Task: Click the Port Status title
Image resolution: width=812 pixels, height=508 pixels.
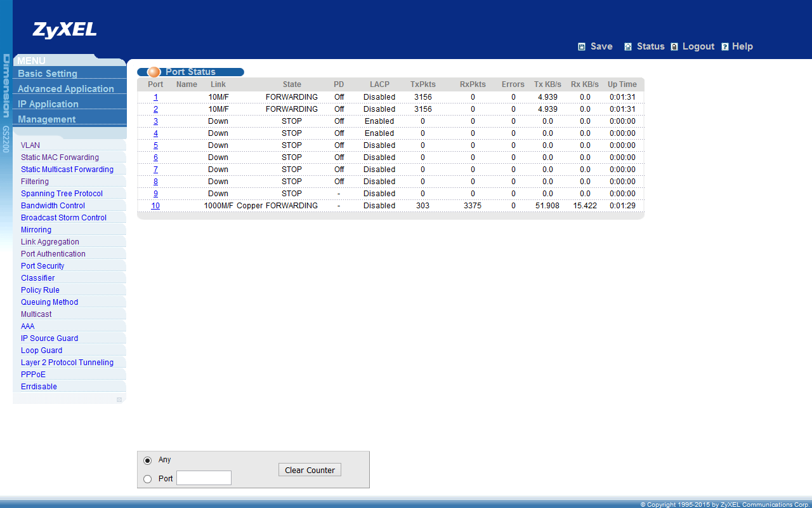Action: [x=190, y=72]
